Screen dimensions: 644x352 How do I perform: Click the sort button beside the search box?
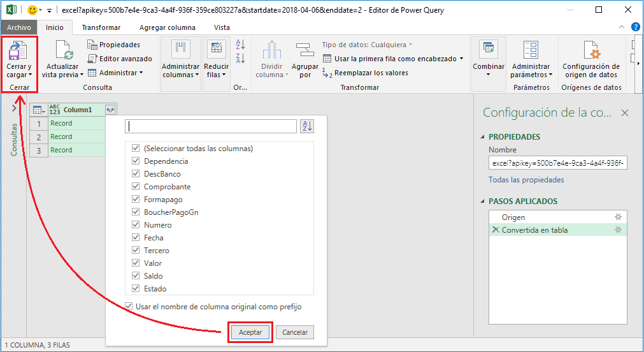pyautogui.click(x=306, y=126)
